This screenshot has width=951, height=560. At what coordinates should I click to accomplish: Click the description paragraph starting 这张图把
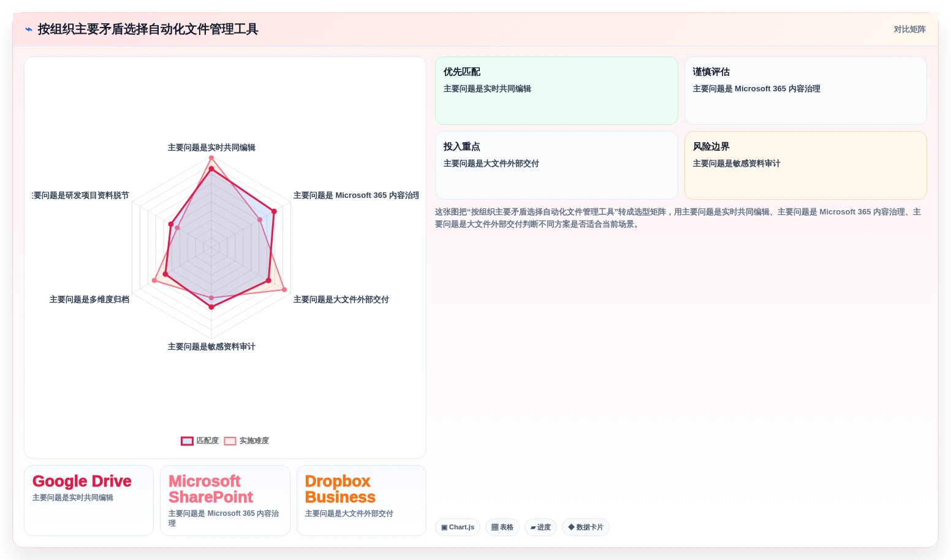679,218
